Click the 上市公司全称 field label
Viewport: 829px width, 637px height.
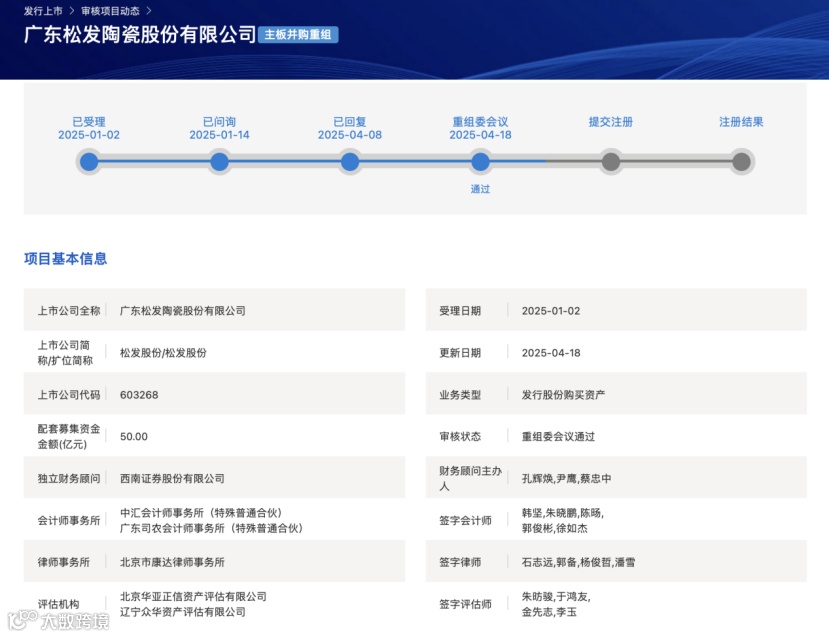[69, 311]
